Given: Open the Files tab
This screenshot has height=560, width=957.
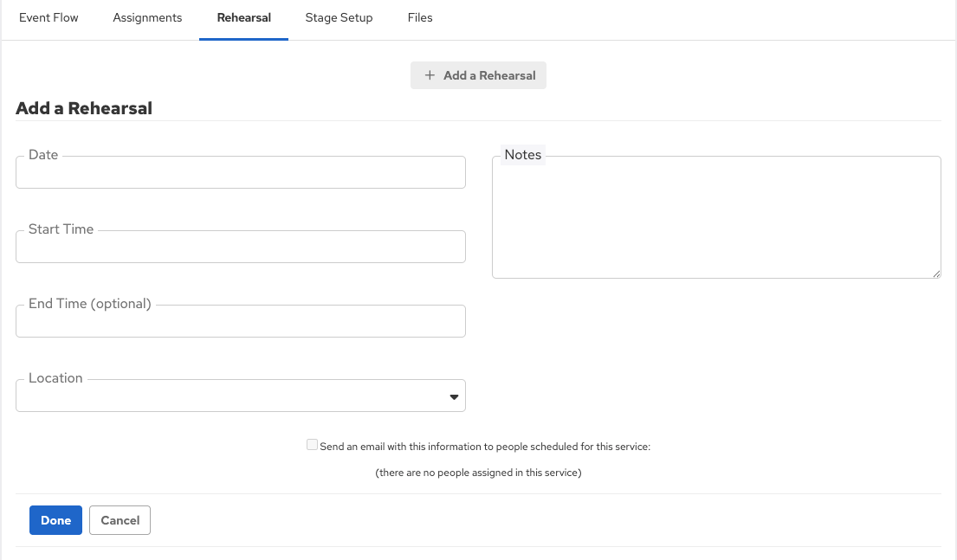Looking at the screenshot, I should pyautogui.click(x=420, y=17).
